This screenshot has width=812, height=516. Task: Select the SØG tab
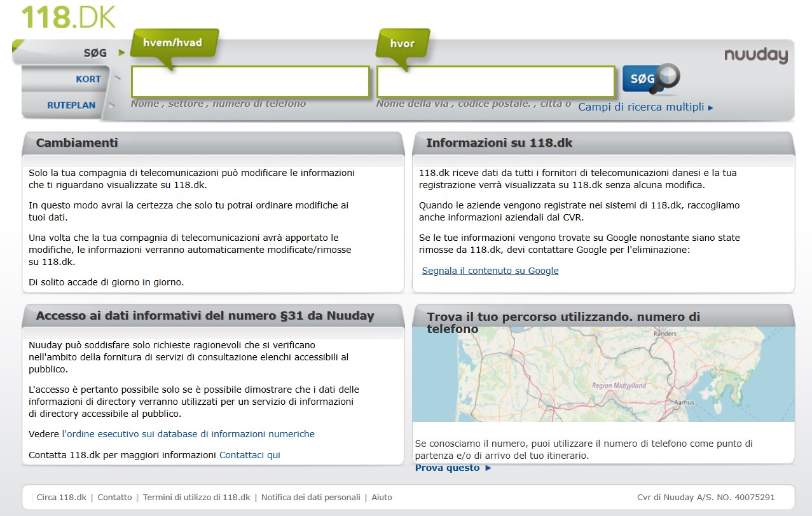[95, 53]
